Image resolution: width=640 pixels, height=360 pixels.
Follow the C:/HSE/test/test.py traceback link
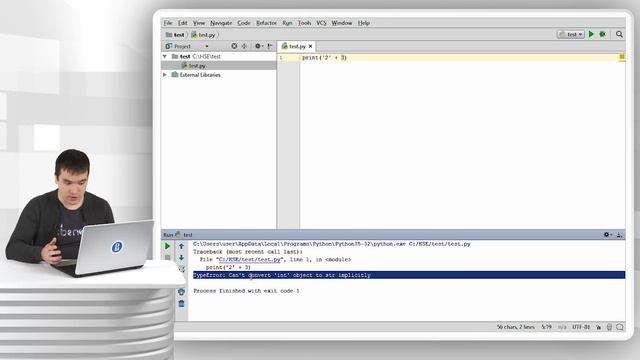[x=250, y=259]
